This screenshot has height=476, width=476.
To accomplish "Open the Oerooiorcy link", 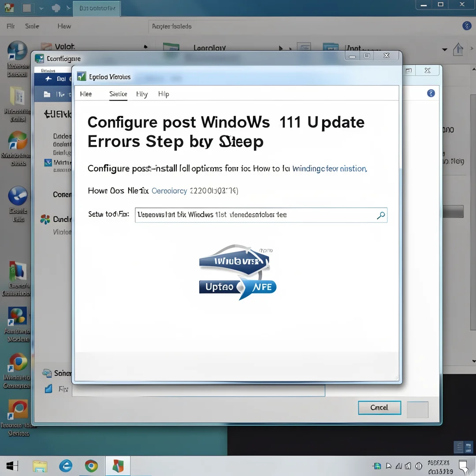I will pos(169,191).
